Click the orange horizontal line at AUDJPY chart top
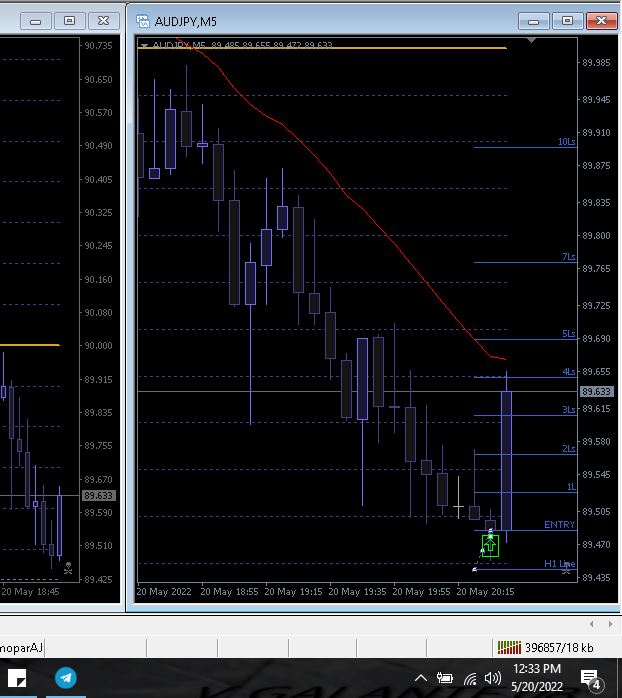The image size is (622, 698). [x=321, y=48]
